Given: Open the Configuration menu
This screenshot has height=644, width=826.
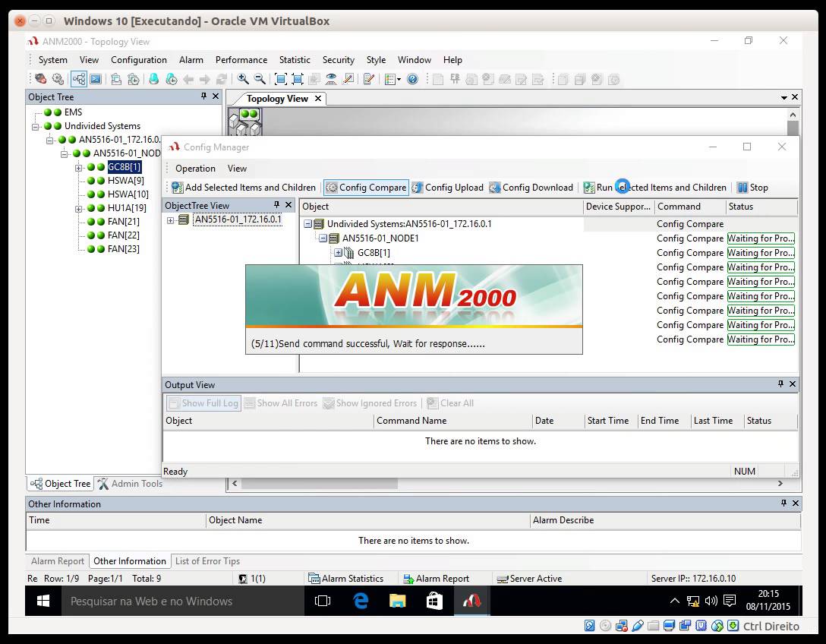Looking at the screenshot, I should coord(138,60).
